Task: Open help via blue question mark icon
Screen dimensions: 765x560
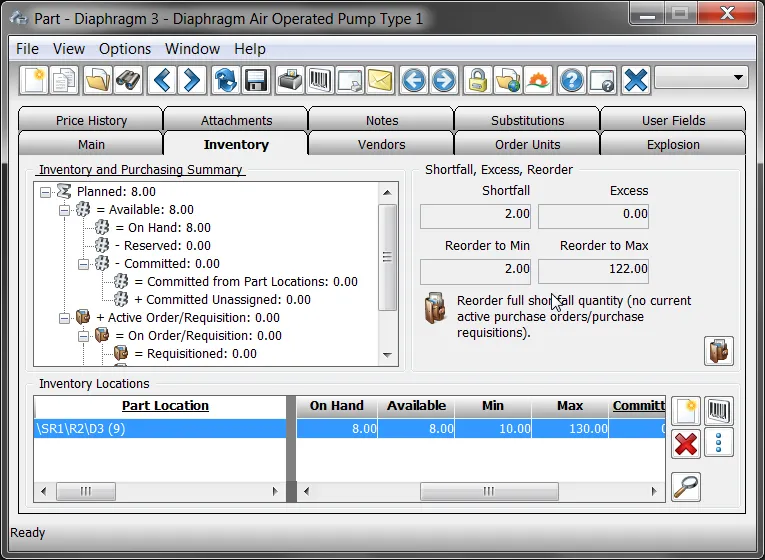Action: click(571, 80)
